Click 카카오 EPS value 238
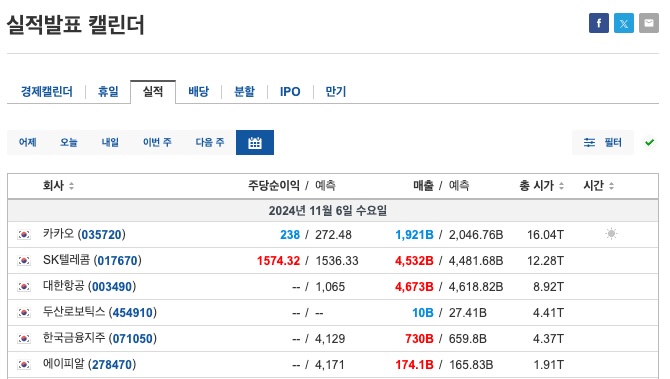Viewport: 670px width, 379px height. tap(290, 235)
